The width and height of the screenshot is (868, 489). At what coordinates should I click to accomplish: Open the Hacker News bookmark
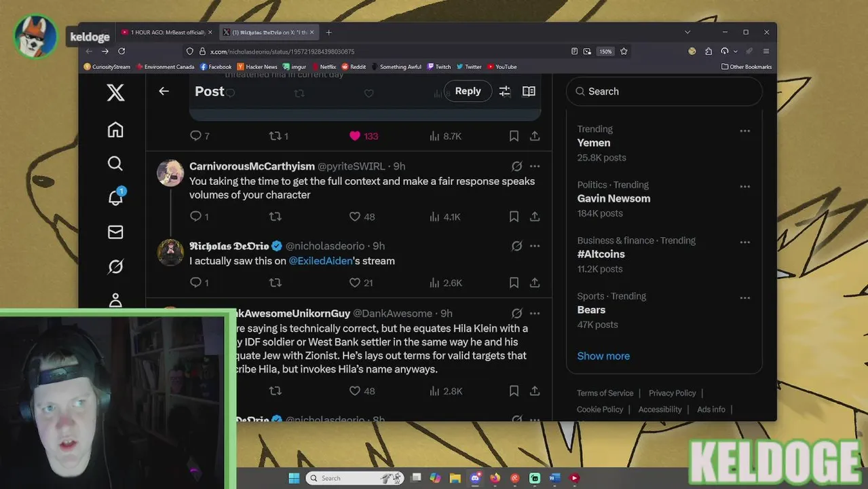[257, 67]
